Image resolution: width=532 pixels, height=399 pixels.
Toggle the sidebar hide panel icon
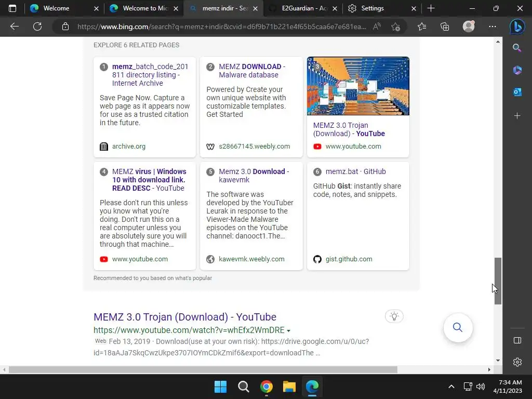tap(517, 340)
